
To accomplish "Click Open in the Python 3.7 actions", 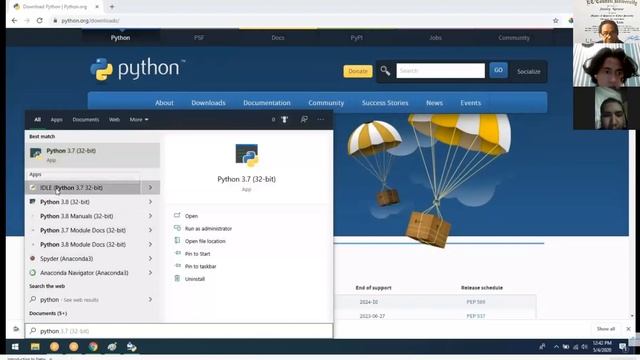I will tap(191, 216).
